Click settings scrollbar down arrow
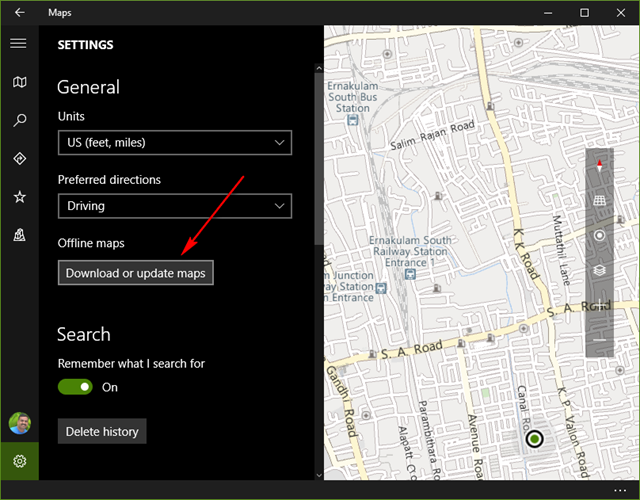This screenshot has width=640, height=500. (319, 475)
